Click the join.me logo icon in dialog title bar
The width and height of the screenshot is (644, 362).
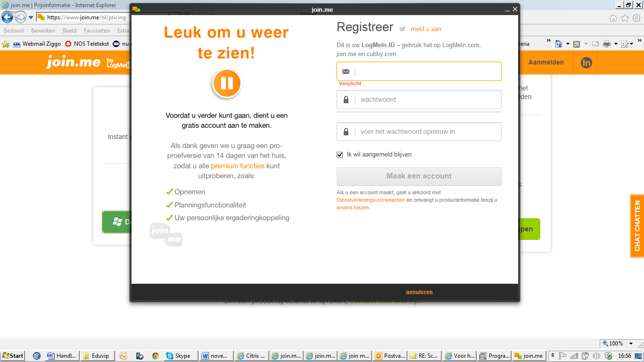click(136, 9)
